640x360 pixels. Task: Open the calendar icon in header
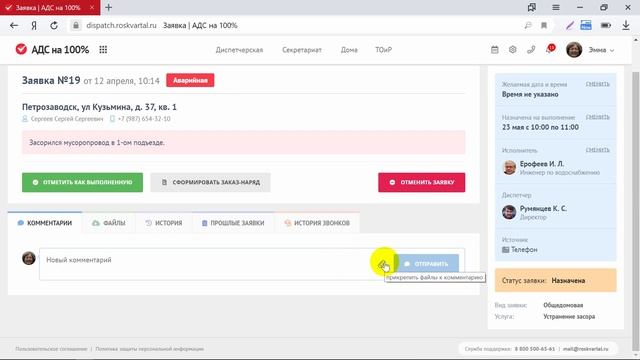(x=495, y=50)
